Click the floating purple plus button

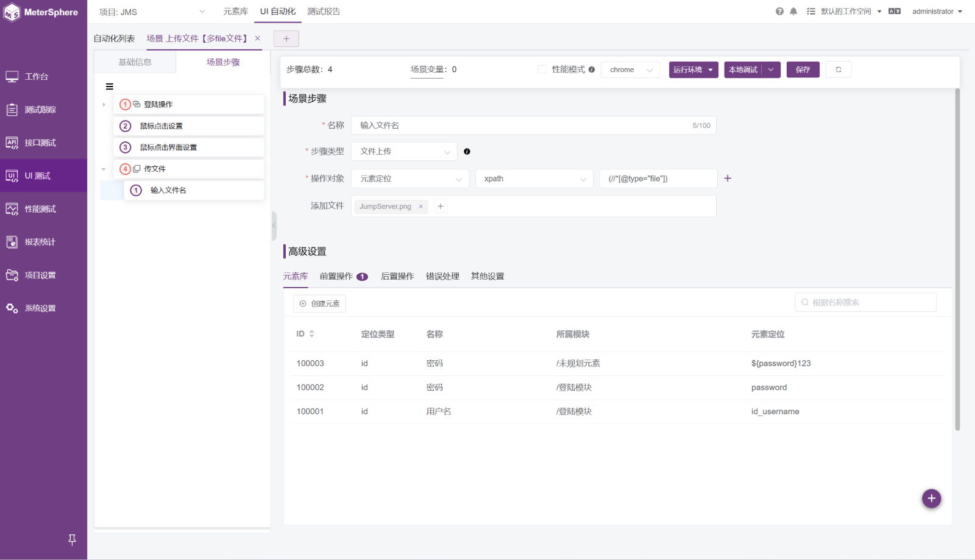(x=931, y=498)
